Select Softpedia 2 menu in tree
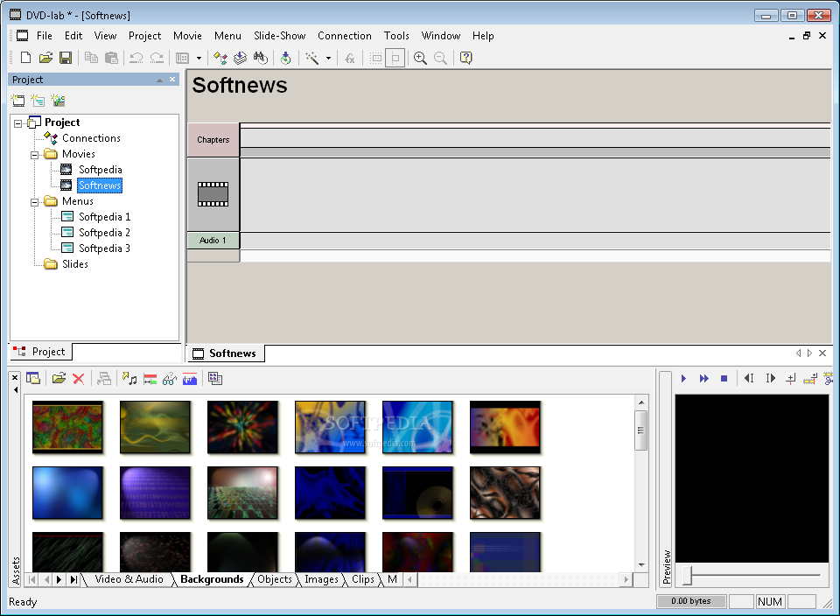This screenshot has height=616, width=840. [x=104, y=233]
